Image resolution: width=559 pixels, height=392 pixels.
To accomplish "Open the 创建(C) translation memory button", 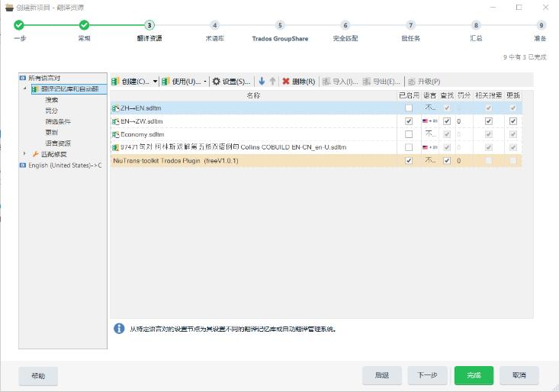I will coord(130,82).
